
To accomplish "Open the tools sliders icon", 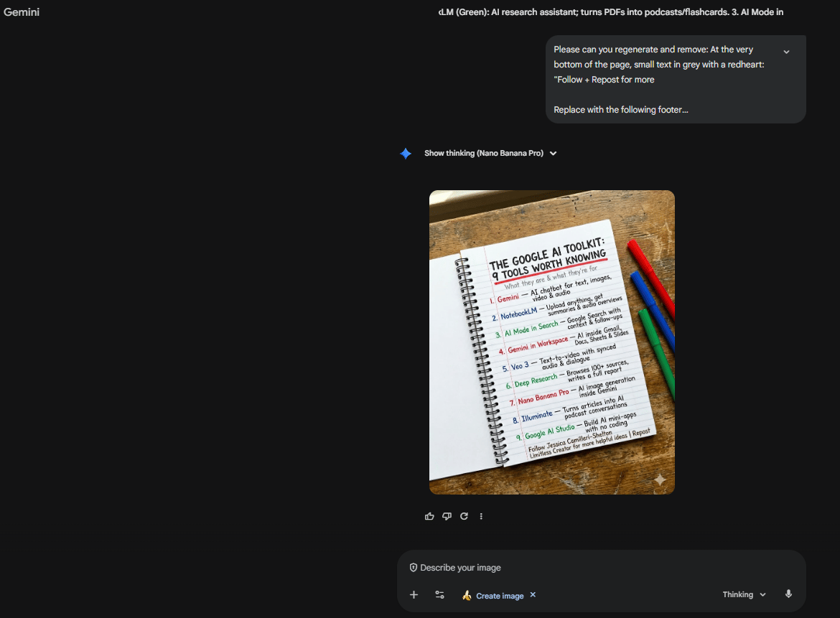I will click(x=439, y=595).
